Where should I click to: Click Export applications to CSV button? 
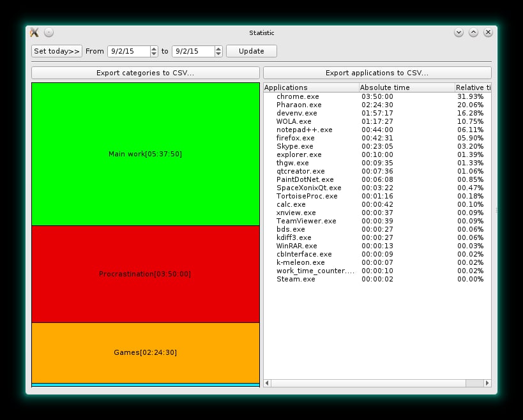coord(377,73)
